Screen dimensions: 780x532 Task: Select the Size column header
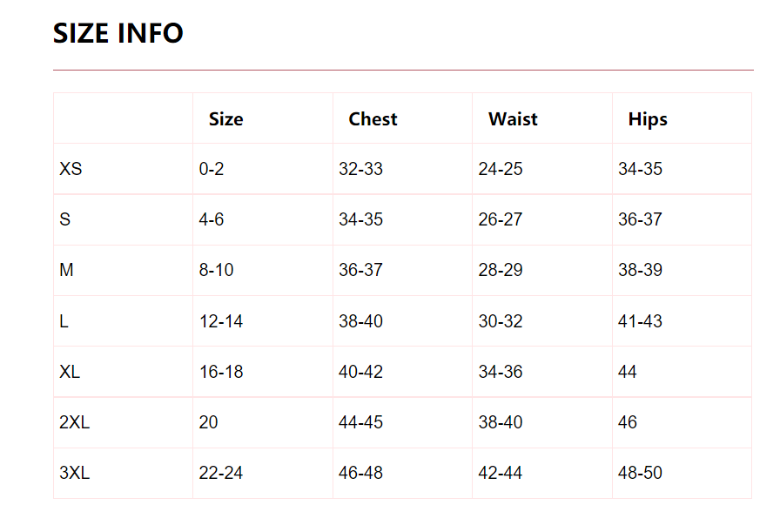(225, 119)
